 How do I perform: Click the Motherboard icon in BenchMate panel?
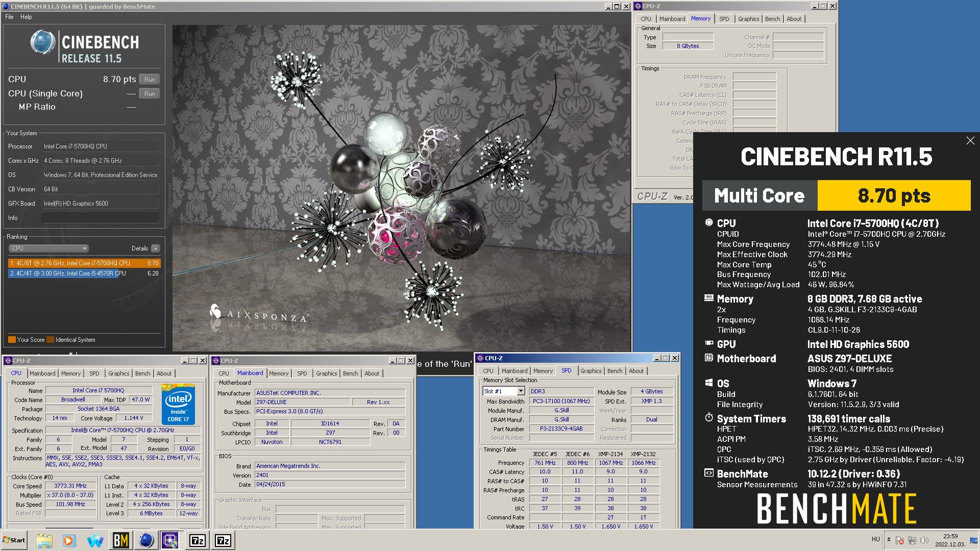click(x=709, y=358)
